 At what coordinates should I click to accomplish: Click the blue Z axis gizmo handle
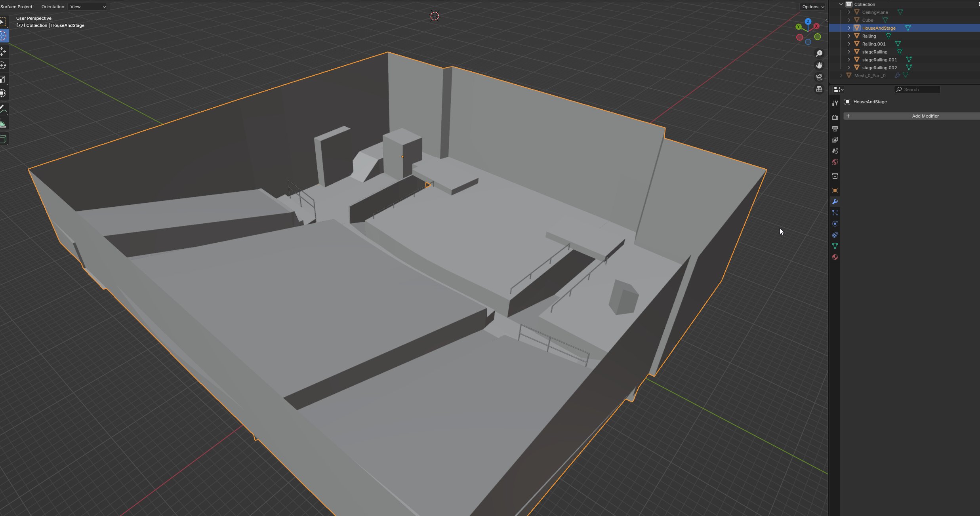click(808, 21)
